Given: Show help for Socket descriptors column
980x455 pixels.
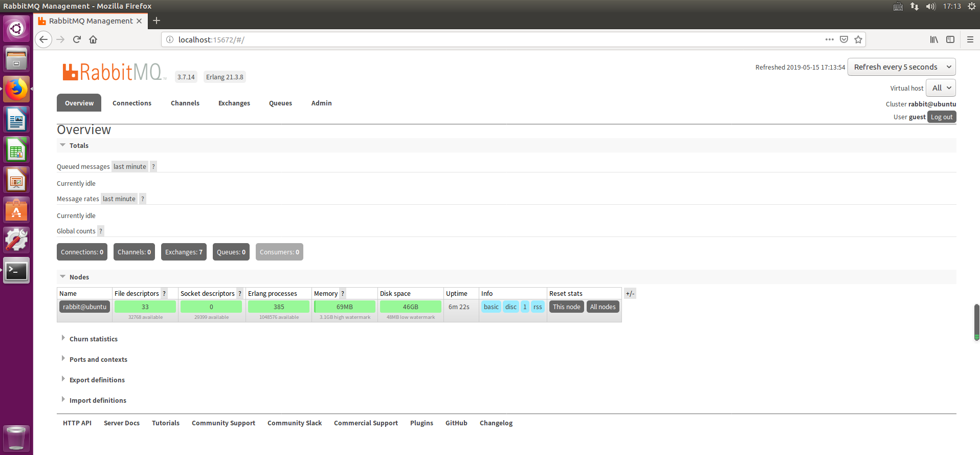Looking at the screenshot, I should click(240, 293).
